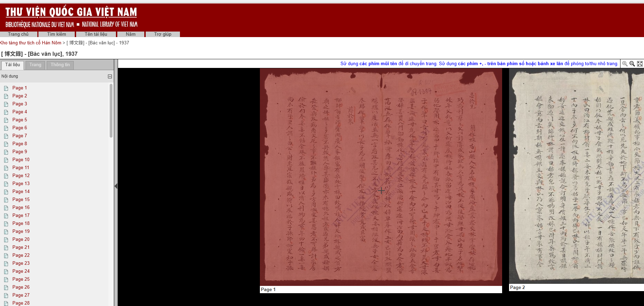644x306 pixels.
Task: Collapse the left sidebar with arrow handle
Action: click(x=116, y=186)
